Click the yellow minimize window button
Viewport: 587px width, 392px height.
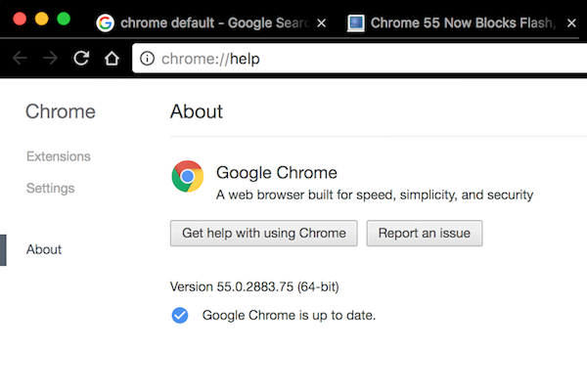pos(41,19)
